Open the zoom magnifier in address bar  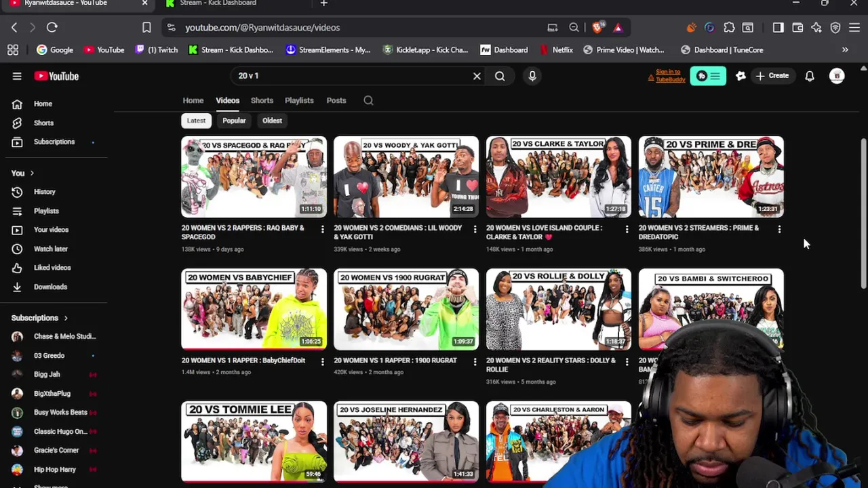point(574,27)
